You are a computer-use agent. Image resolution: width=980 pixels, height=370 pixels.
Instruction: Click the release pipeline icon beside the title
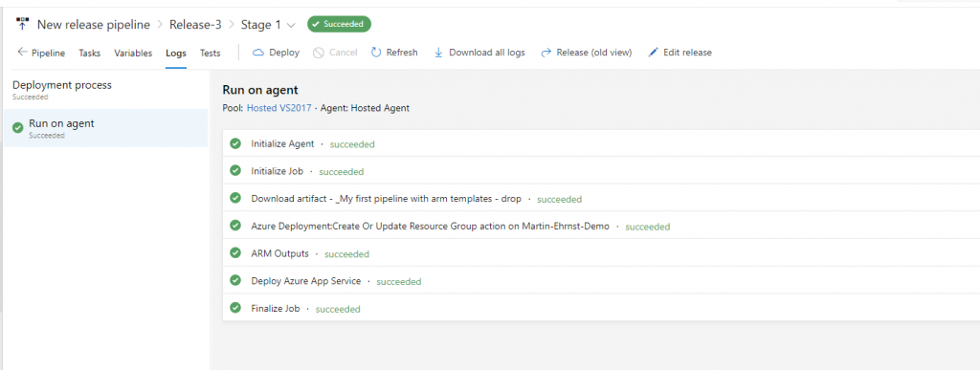23,24
